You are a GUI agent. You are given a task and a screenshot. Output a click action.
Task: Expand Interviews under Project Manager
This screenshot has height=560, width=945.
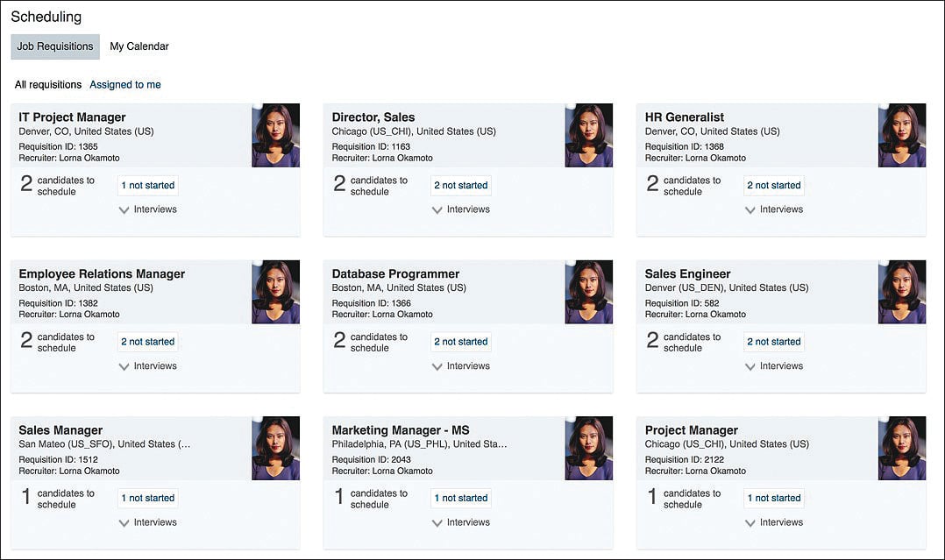pos(774,521)
